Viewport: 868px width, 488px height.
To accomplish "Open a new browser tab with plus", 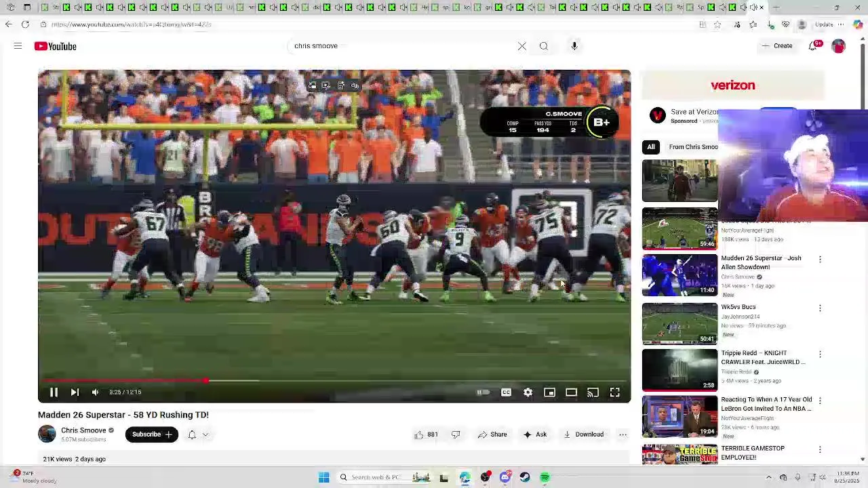I will [776, 7].
